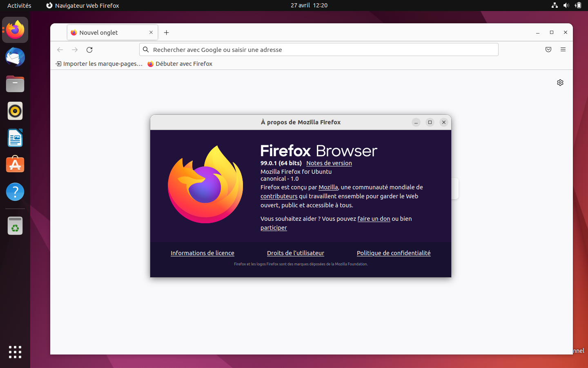Click the search magnifier in address bar
588x368 pixels.
146,49
